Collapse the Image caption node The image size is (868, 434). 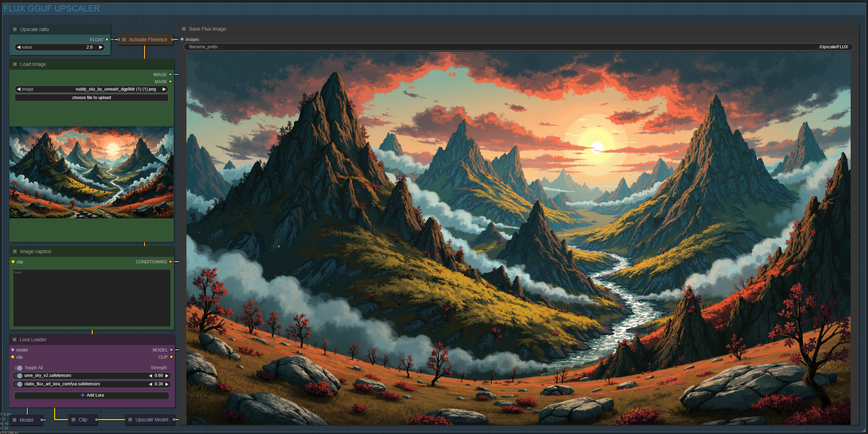tap(15, 251)
